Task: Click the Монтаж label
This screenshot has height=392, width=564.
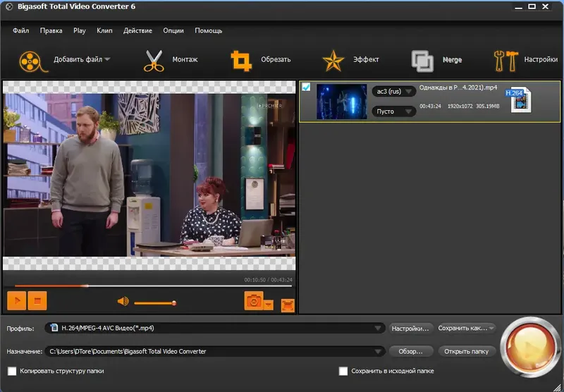Action: (185, 59)
